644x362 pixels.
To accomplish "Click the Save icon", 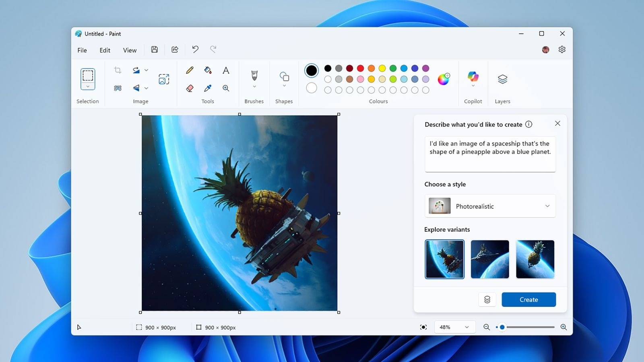I will (155, 49).
